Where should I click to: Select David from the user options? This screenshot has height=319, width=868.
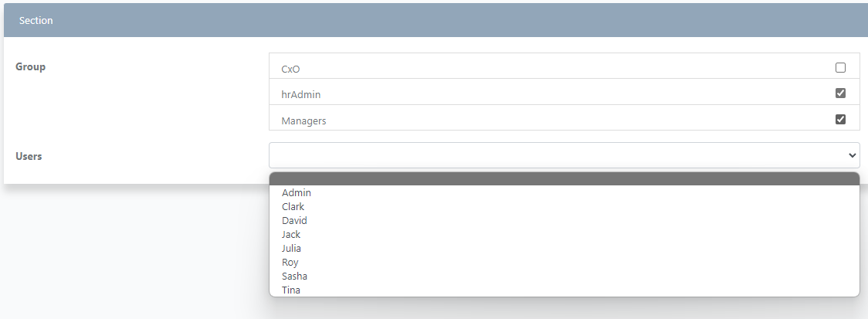(294, 221)
